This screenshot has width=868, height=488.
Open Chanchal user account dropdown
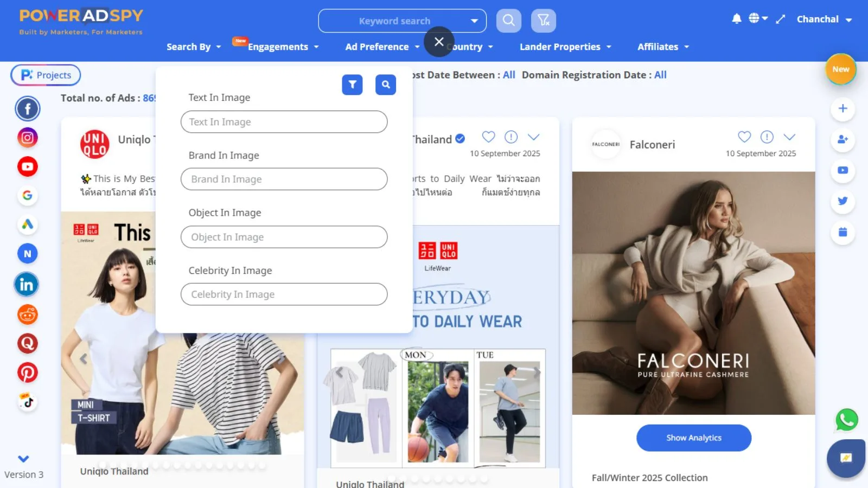pos(824,20)
